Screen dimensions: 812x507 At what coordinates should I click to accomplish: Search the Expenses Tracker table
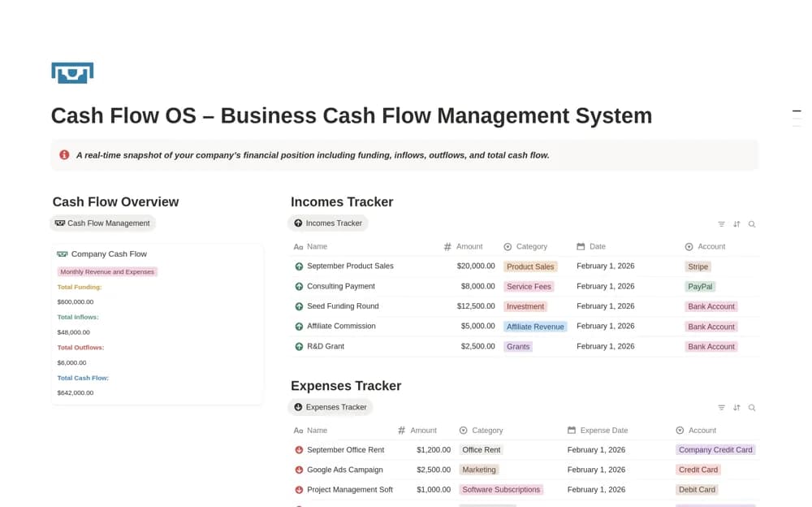752,407
